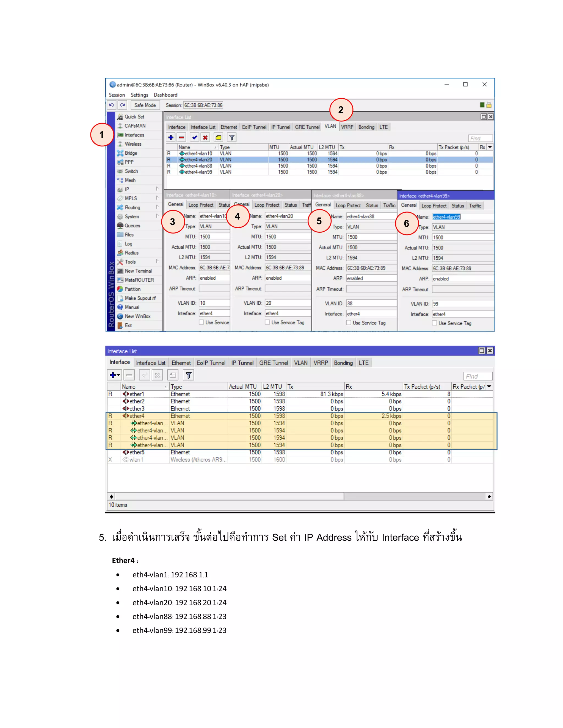
Task: Click scroll right arrow in lower Interface List
Action: (489, 497)
